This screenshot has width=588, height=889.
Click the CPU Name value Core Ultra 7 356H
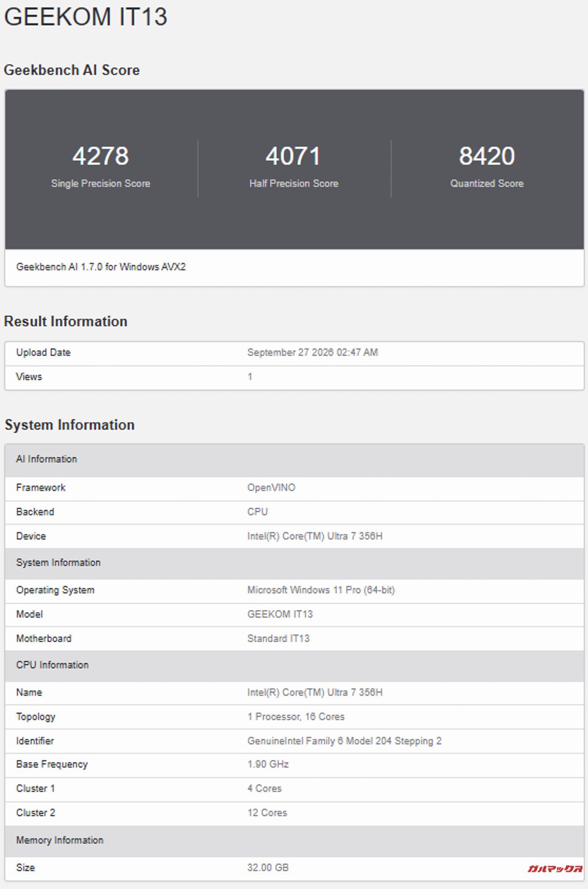315,692
